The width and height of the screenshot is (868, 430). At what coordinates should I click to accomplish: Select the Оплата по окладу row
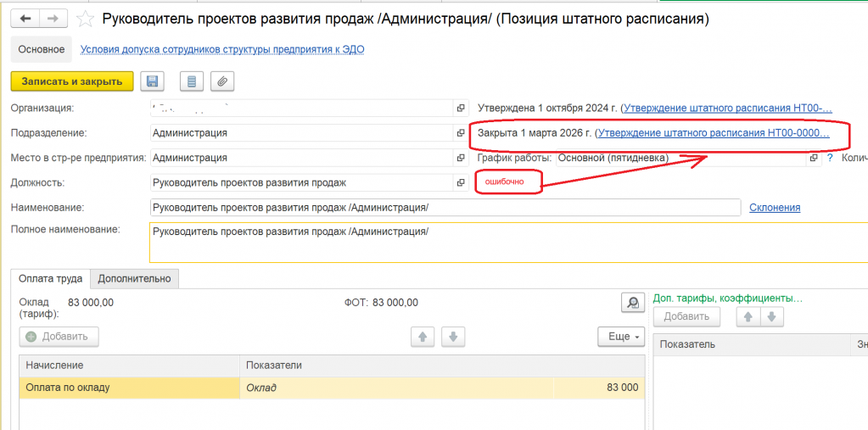point(127,388)
